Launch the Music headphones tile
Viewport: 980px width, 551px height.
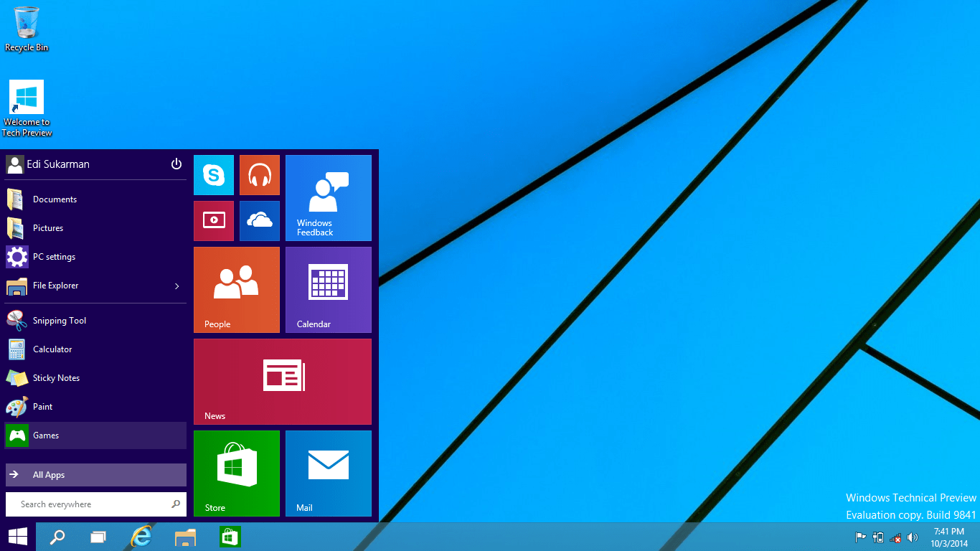259,175
